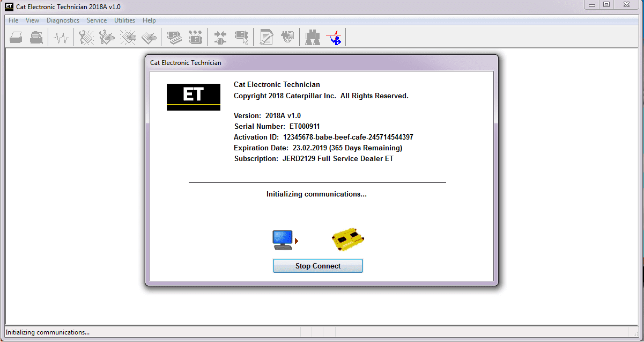Open Logged Diagnostic Codes toolbar icon
This screenshot has width=644, height=342.
[107, 38]
